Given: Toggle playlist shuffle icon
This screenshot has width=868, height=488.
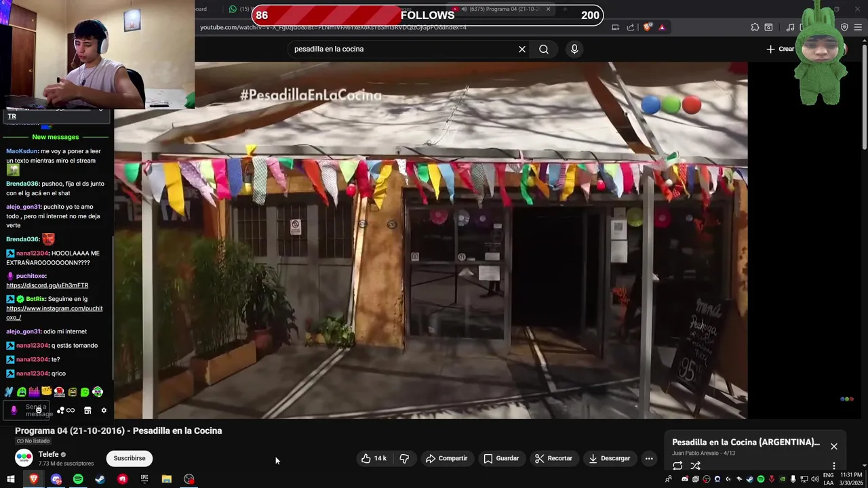Looking at the screenshot, I should (695, 466).
